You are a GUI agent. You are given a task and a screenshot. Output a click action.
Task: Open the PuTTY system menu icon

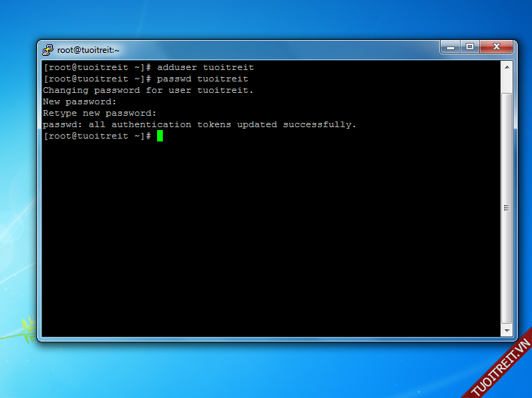[x=47, y=49]
